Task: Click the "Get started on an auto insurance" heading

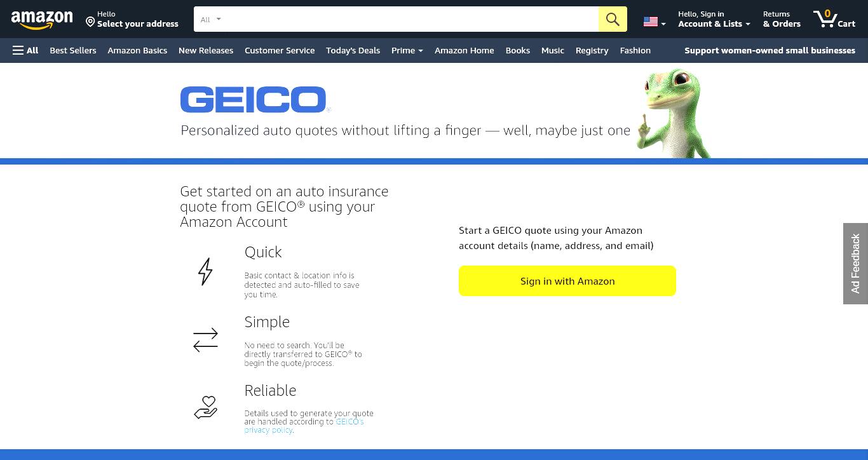Action: [284, 206]
